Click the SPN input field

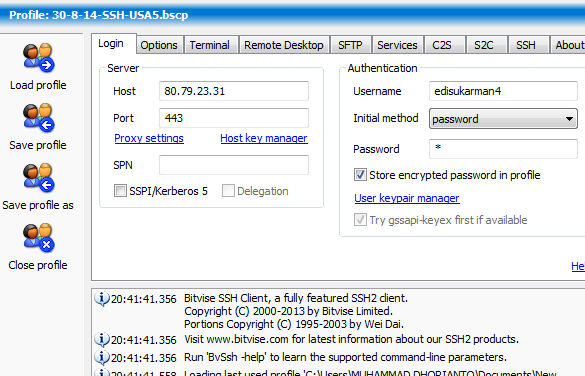point(234,165)
